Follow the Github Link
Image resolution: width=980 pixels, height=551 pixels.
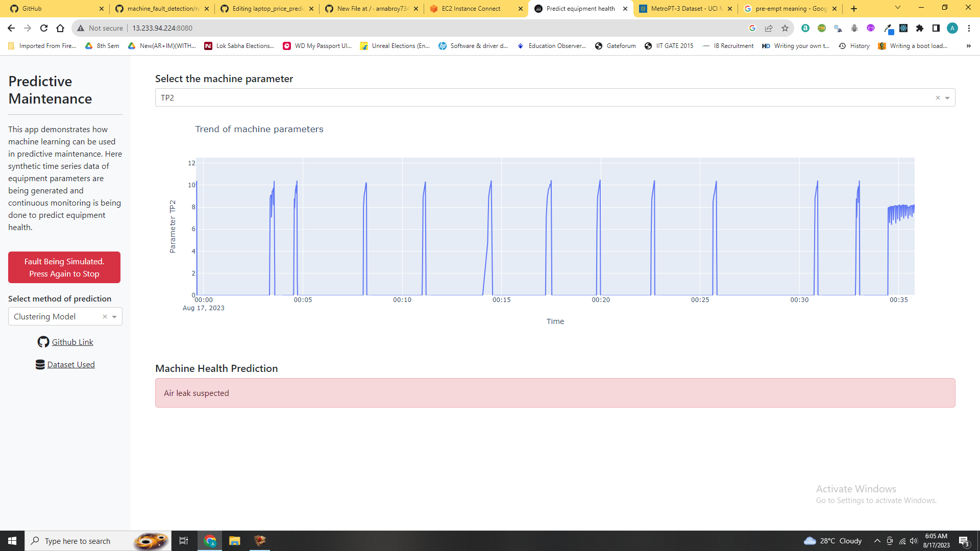[x=72, y=342]
